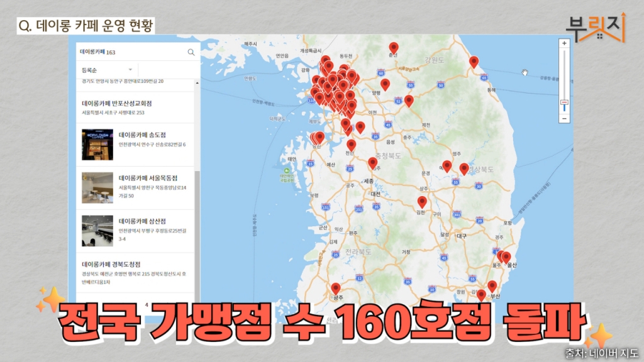Open the 등록순 sort dropdown

tap(107, 69)
